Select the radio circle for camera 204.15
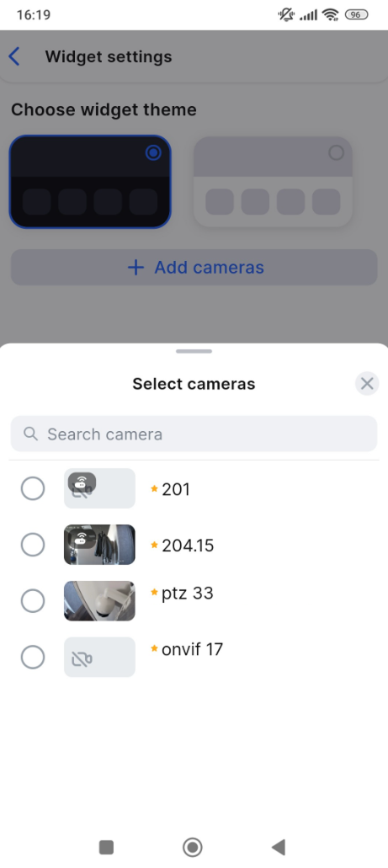The height and width of the screenshot is (868, 388). [33, 545]
